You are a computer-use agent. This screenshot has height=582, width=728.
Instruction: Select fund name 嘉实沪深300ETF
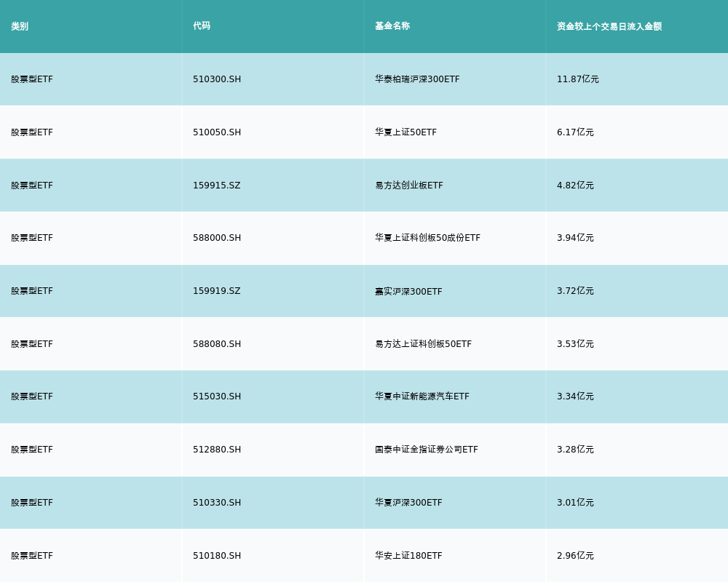pos(408,292)
